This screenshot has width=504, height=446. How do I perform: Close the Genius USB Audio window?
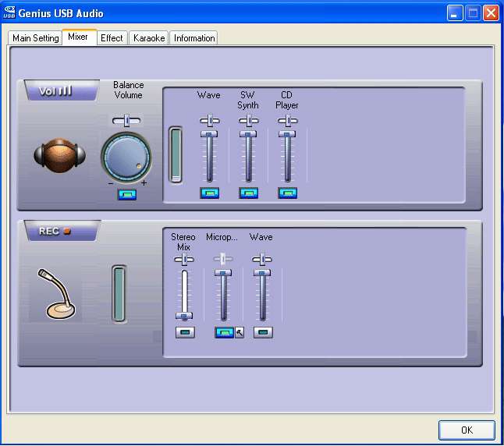point(492,13)
